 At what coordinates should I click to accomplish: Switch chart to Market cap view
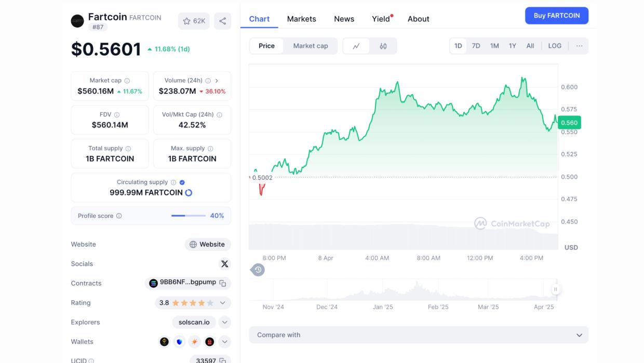click(310, 46)
